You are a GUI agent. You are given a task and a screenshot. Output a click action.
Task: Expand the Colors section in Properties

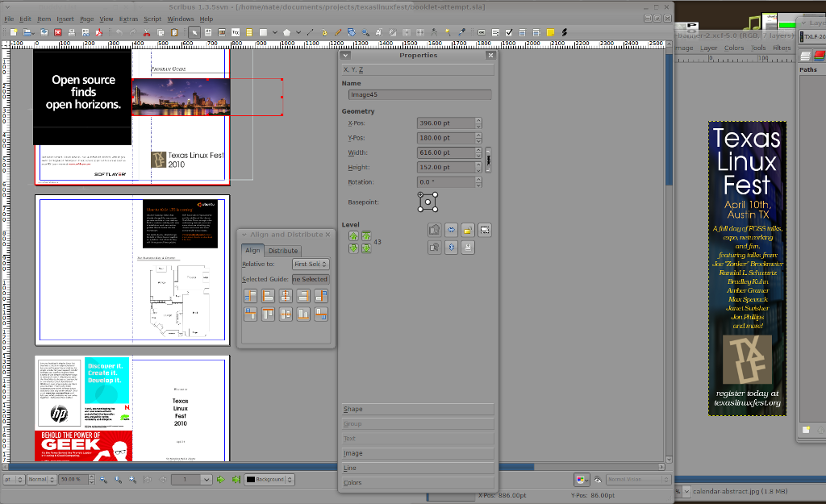click(x=417, y=482)
